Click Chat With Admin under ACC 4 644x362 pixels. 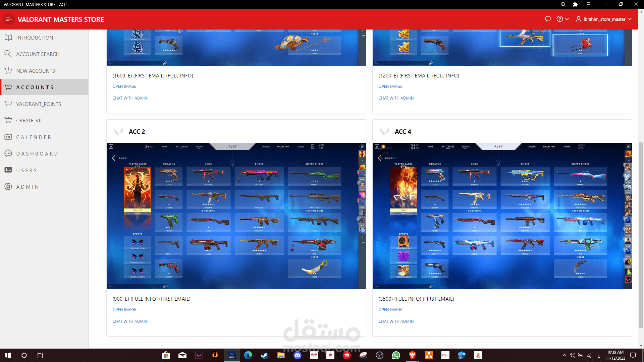(396, 321)
